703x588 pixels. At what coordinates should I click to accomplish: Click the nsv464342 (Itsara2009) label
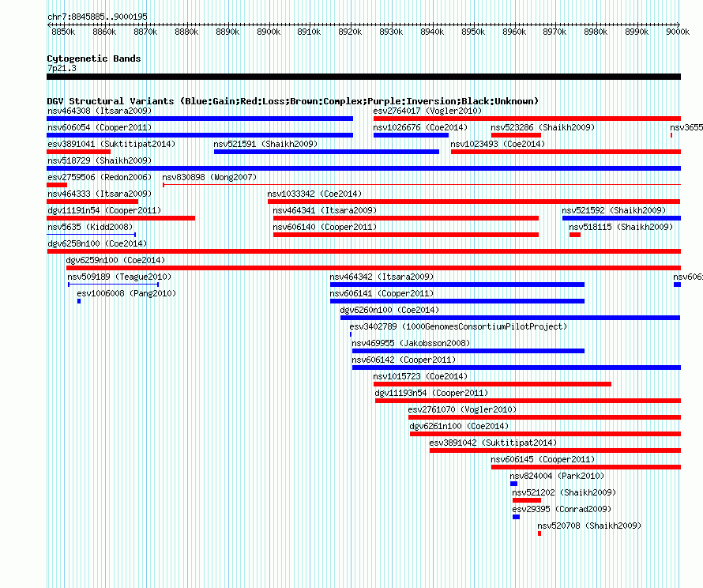coord(382,277)
